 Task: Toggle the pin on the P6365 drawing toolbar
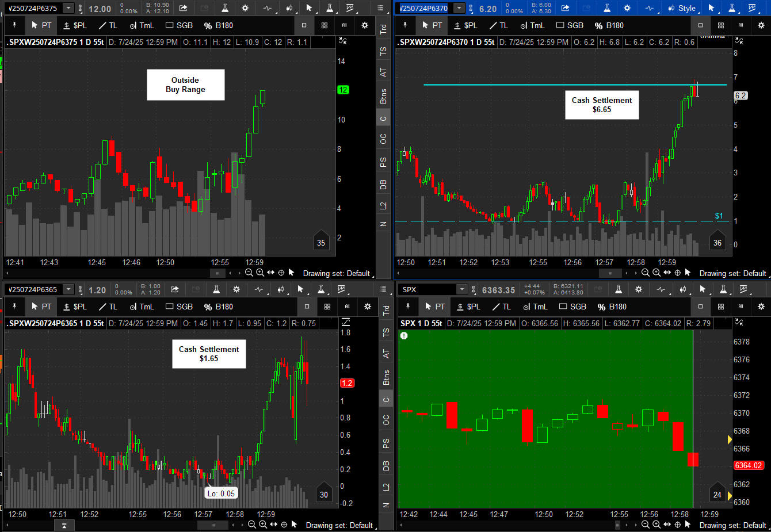tap(14, 307)
